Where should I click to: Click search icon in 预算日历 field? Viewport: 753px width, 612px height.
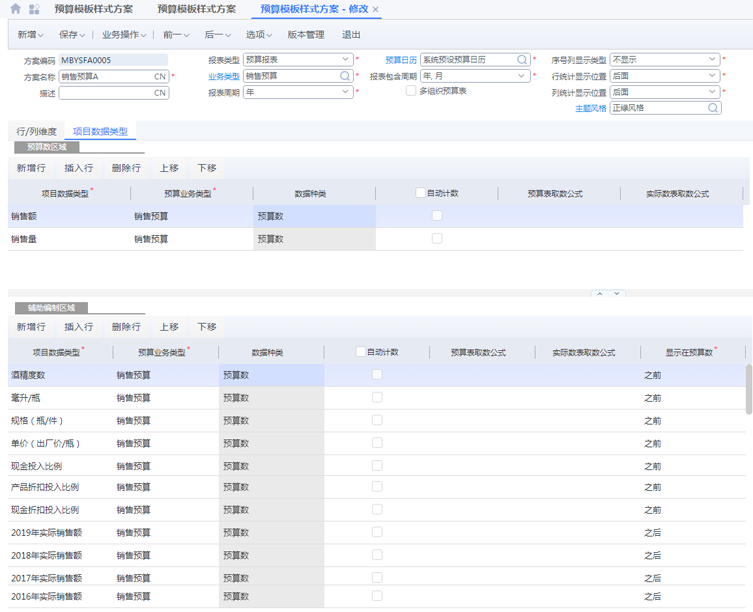click(x=521, y=60)
